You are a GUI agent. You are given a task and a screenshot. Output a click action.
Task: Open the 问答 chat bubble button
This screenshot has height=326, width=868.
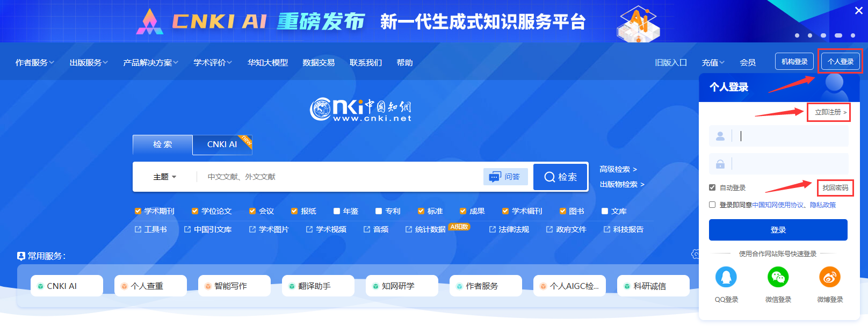[x=505, y=177]
